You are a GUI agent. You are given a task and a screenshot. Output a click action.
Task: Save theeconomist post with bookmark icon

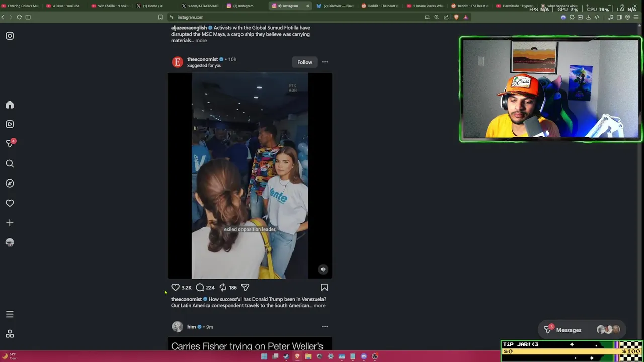click(324, 287)
